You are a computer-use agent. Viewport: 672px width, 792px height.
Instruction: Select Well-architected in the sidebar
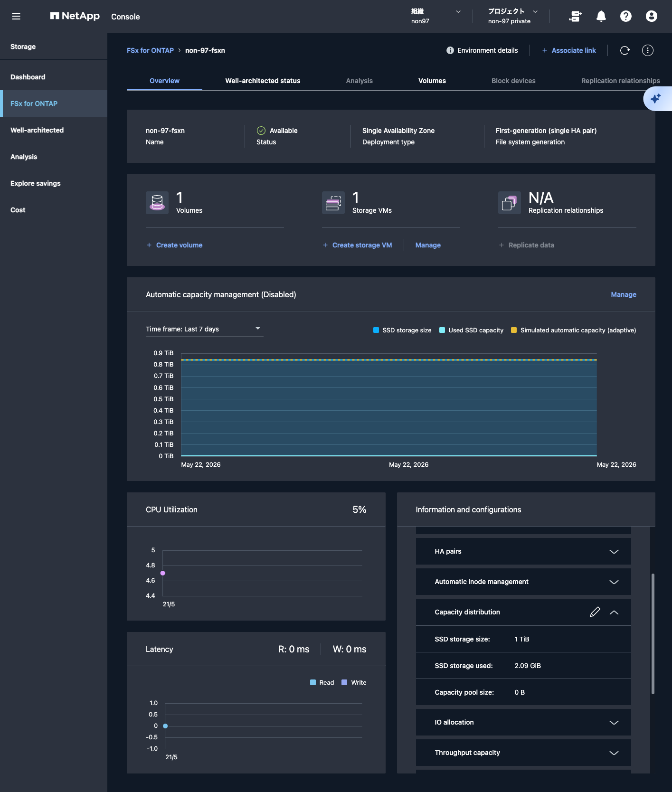pos(54,130)
